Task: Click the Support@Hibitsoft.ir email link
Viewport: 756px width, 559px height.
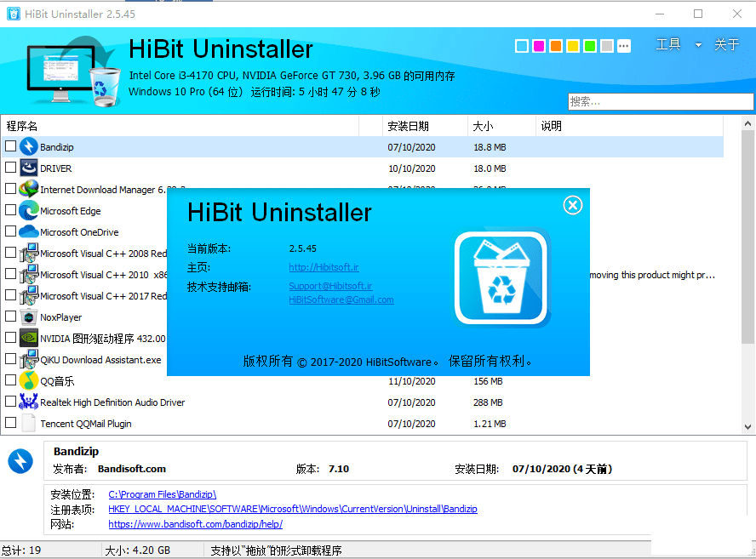Action: coord(330,286)
